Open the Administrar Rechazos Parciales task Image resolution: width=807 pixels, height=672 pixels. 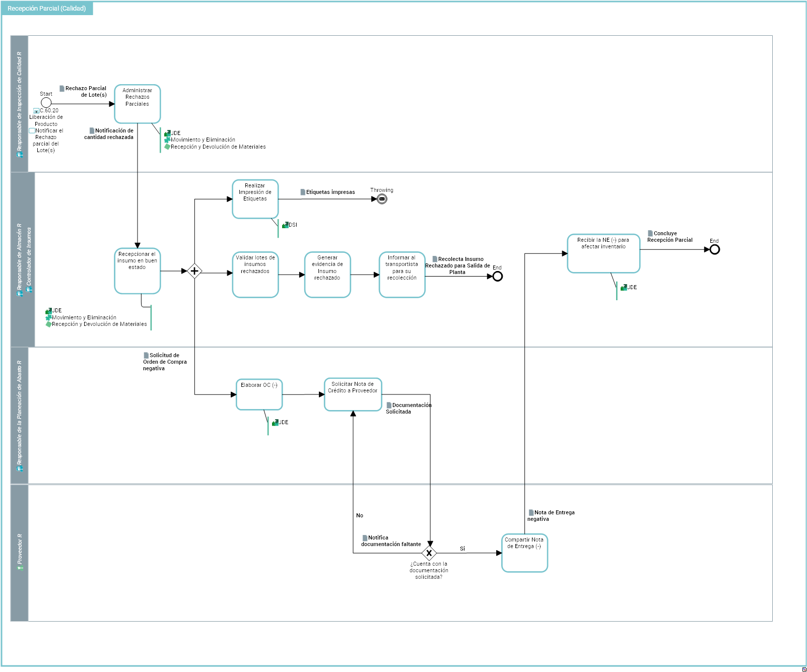[138, 104]
